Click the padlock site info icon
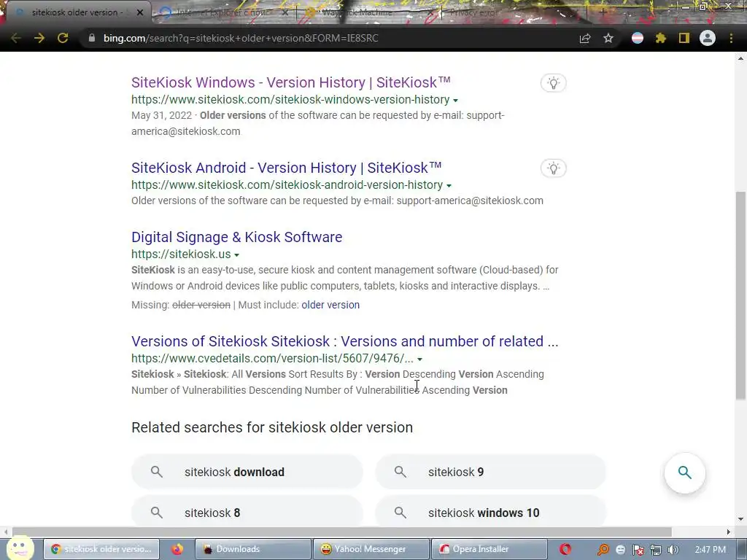Viewport: 747px width, 560px height. [x=92, y=38]
